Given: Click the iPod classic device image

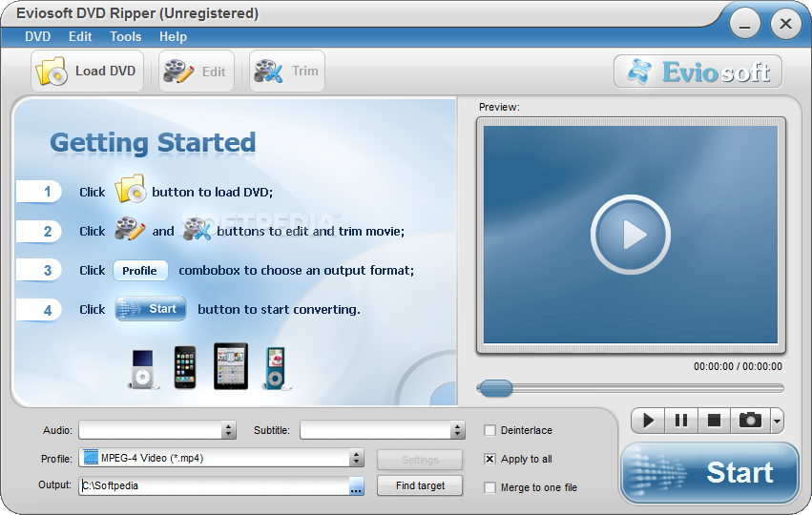Looking at the screenshot, I should click(x=143, y=369).
